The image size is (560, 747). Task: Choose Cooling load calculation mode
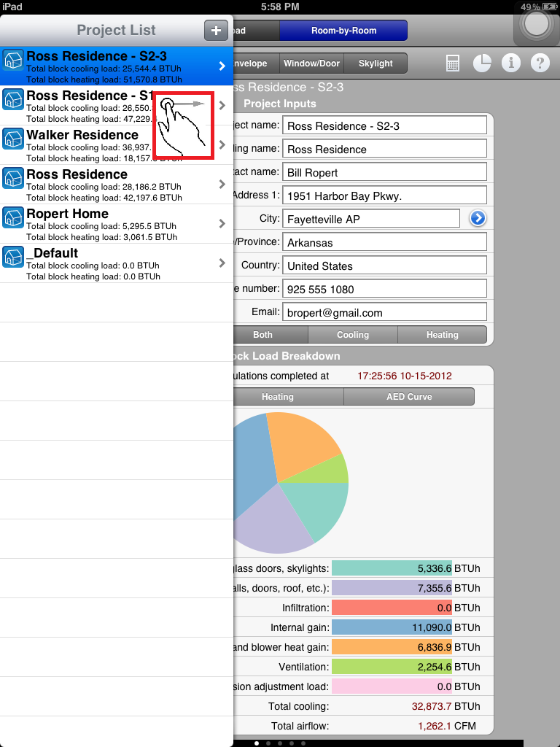353,334
